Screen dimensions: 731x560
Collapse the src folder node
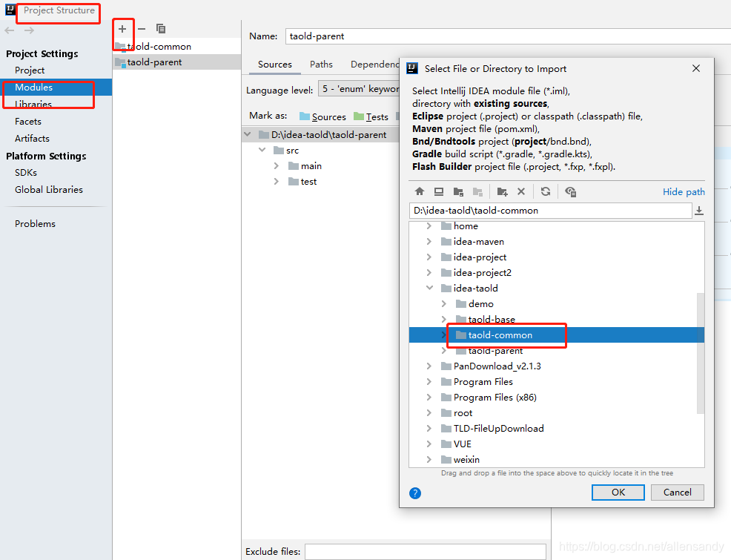pyautogui.click(x=262, y=150)
